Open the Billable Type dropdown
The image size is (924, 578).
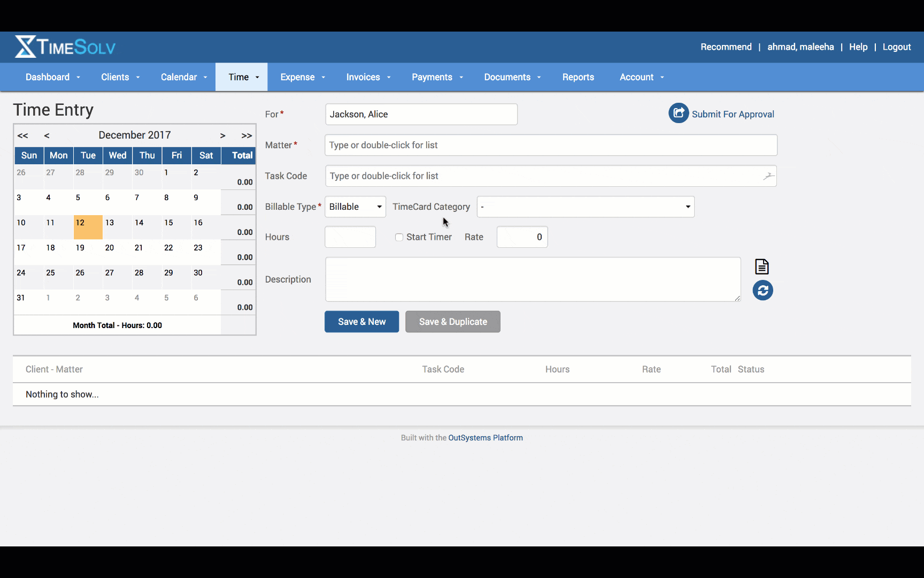coord(355,207)
